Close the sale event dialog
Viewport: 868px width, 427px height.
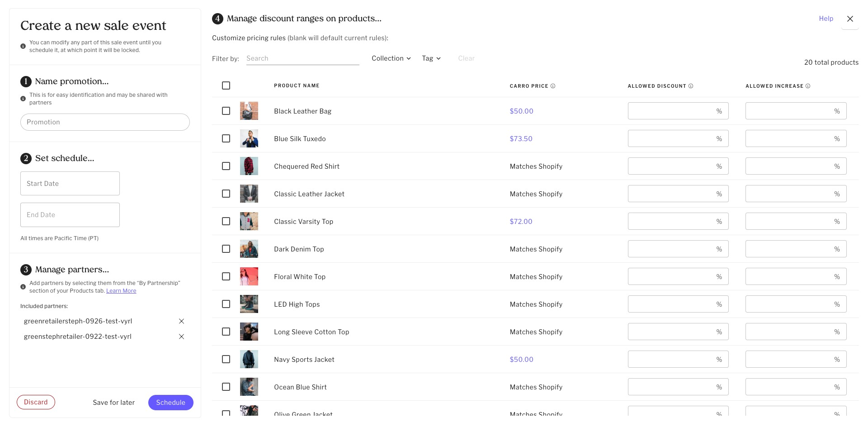click(x=850, y=19)
